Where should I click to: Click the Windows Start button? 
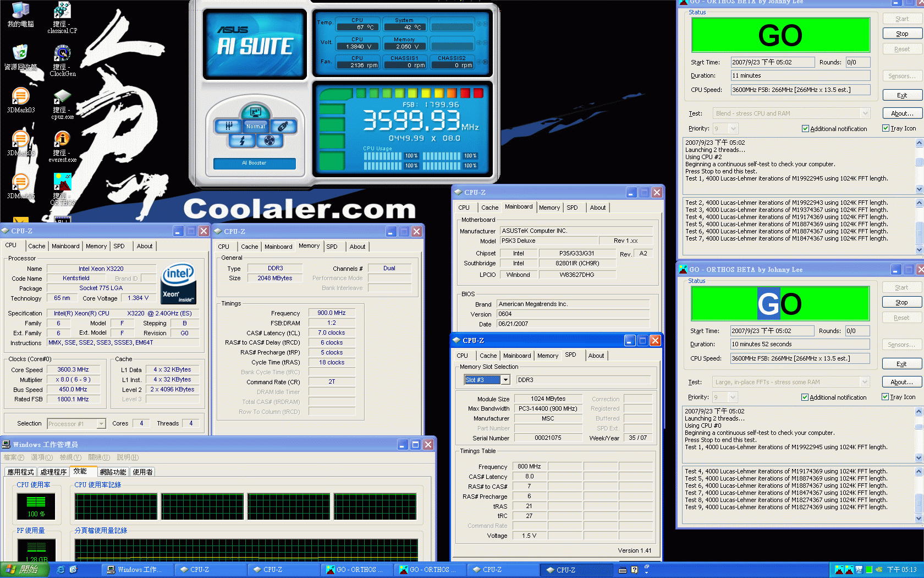pyautogui.click(x=24, y=570)
